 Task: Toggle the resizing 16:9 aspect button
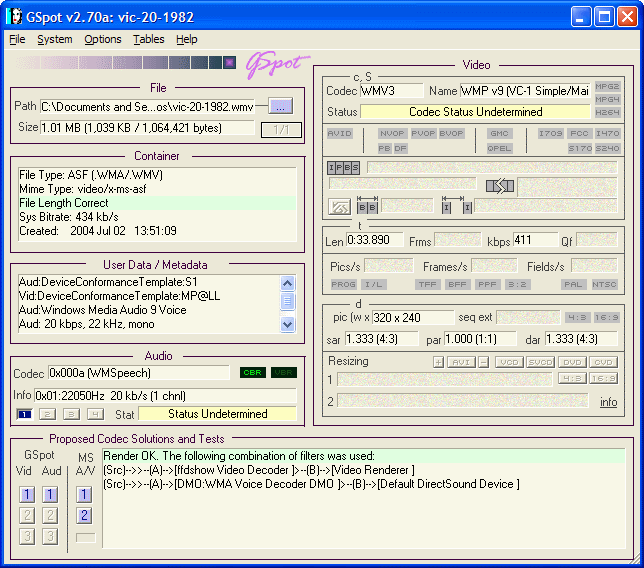click(x=603, y=379)
